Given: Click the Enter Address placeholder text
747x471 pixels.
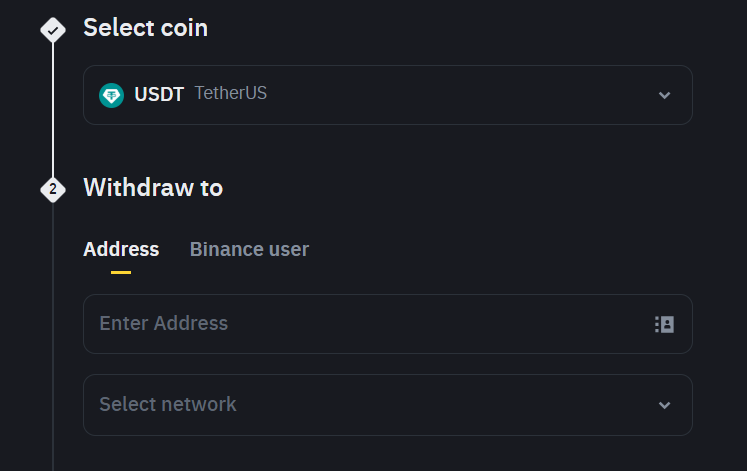Looking at the screenshot, I should [x=163, y=323].
